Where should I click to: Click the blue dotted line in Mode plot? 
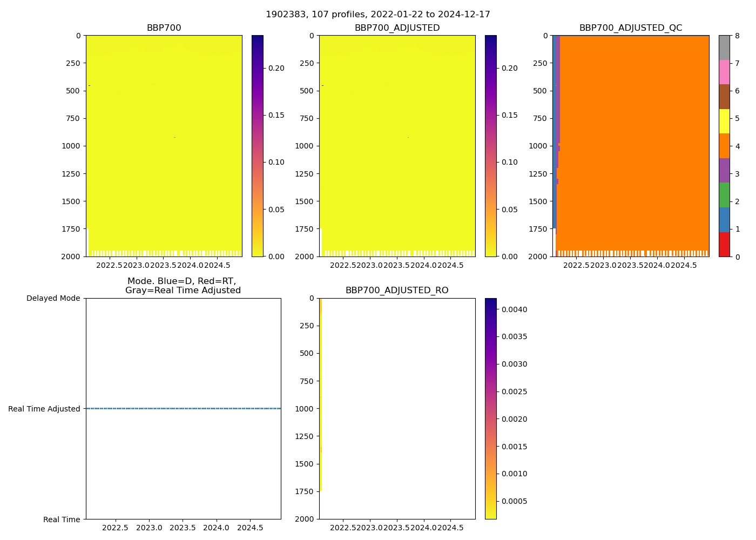pyautogui.click(x=184, y=408)
